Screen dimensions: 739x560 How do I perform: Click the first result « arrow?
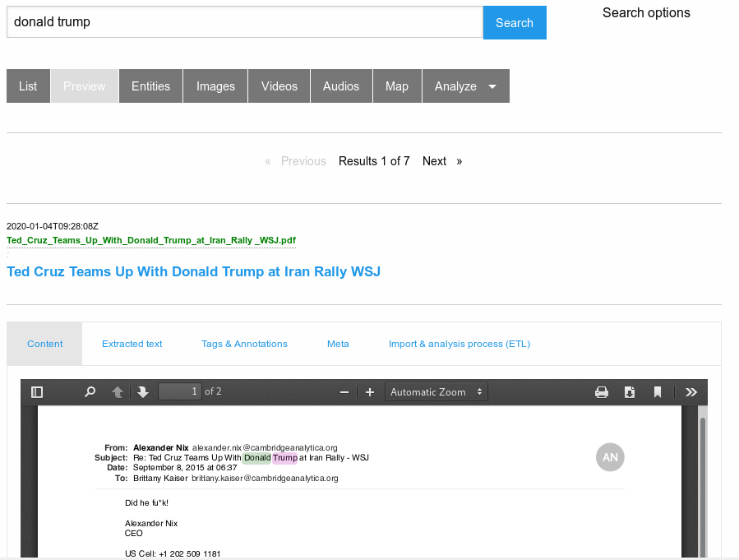pyautogui.click(x=268, y=161)
